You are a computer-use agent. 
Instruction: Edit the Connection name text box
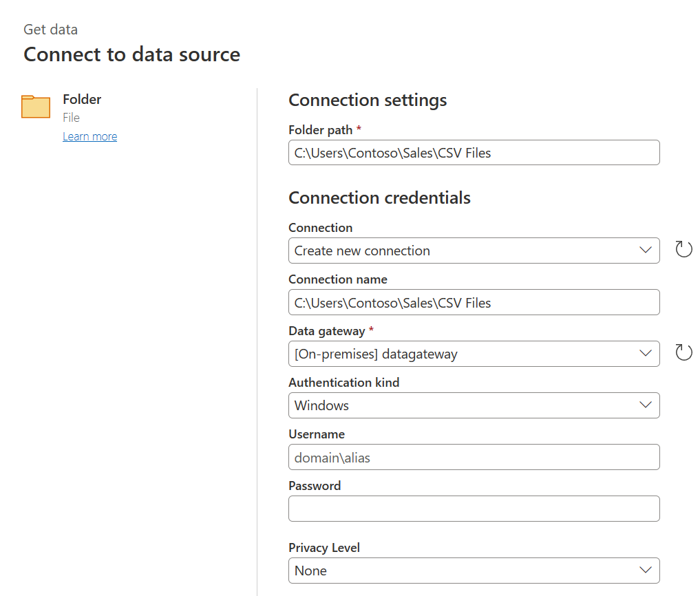tap(474, 302)
